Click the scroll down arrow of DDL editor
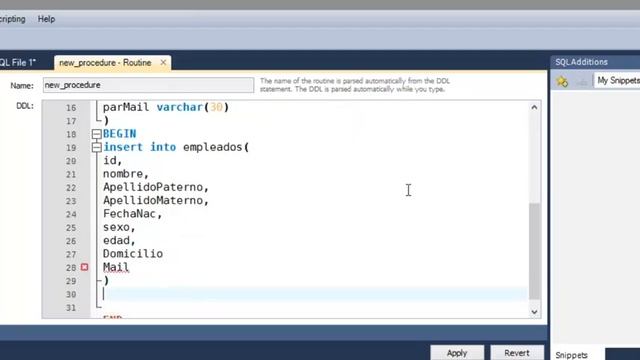640x360 pixels. click(x=534, y=312)
